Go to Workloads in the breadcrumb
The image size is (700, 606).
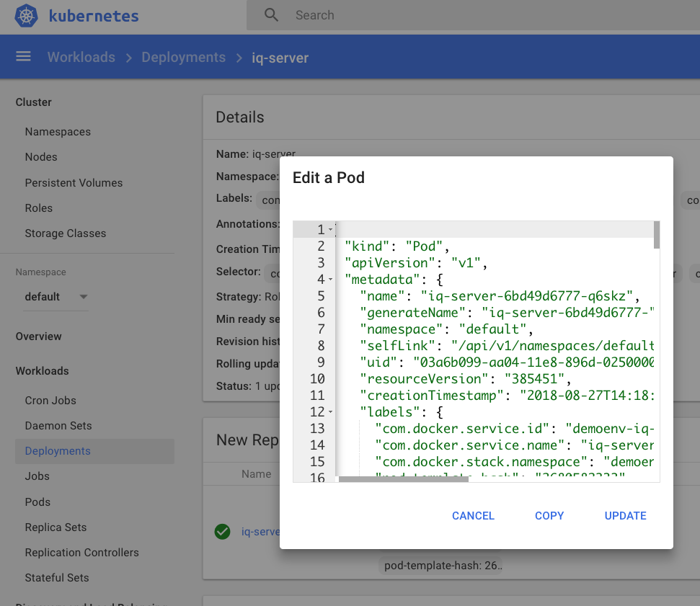[81, 57]
